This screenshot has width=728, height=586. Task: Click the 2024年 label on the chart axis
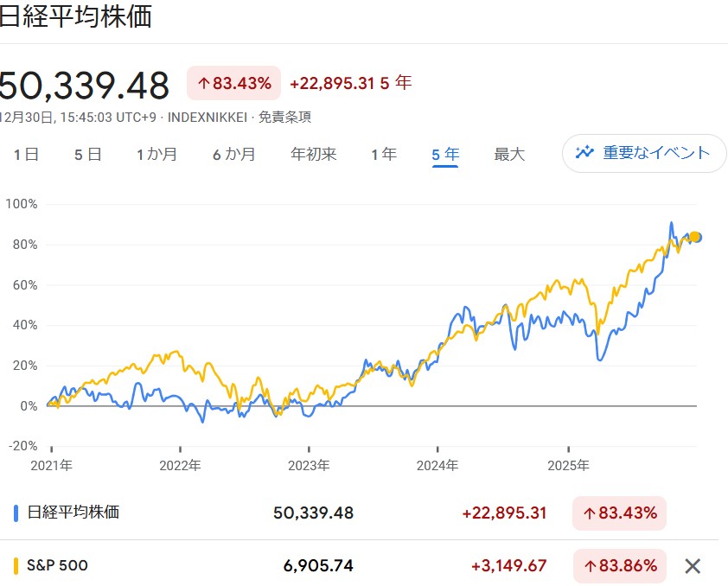[x=437, y=465]
